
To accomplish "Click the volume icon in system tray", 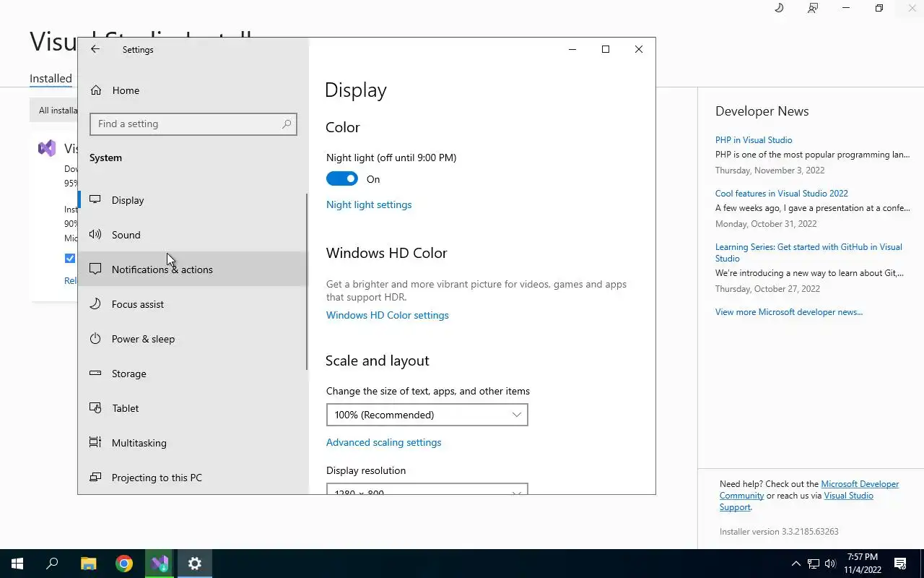I will point(830,564).
